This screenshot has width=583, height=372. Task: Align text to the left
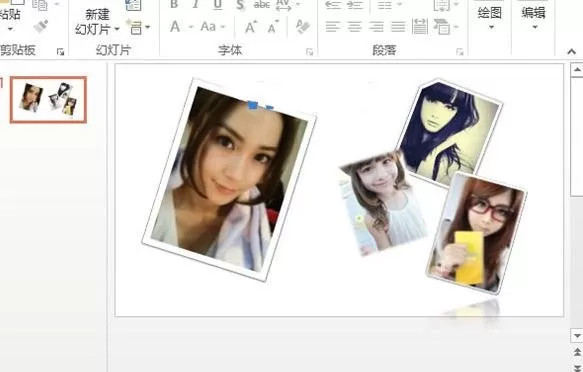click(x=332, y=27)
